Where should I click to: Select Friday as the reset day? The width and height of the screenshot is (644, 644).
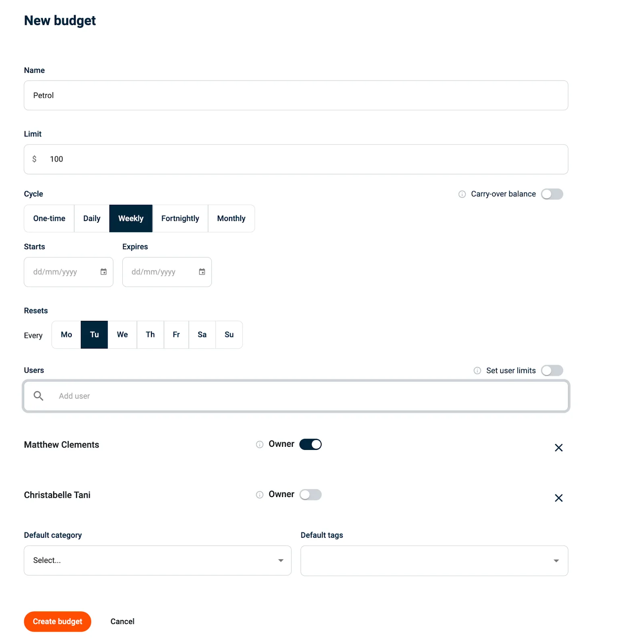176,334
